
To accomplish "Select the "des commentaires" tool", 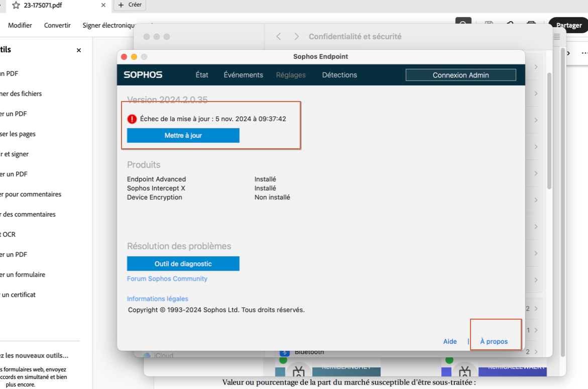I will 28,214.
